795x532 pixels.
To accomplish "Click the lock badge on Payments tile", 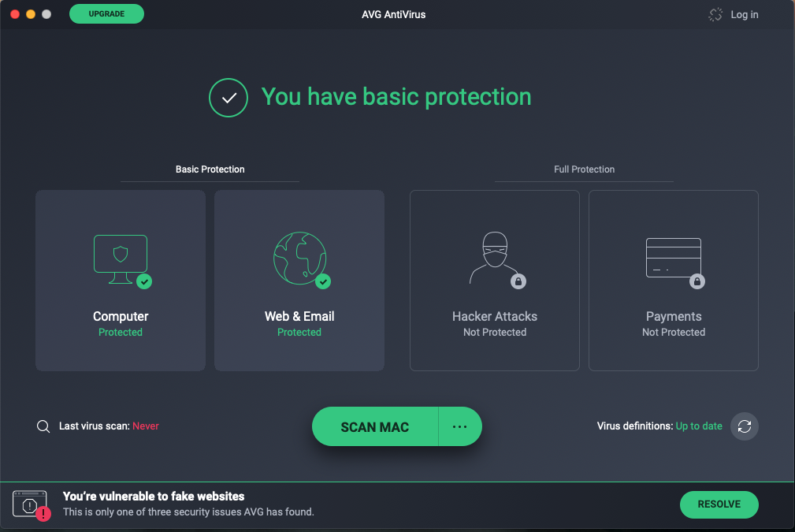I will tap(697, 281).
